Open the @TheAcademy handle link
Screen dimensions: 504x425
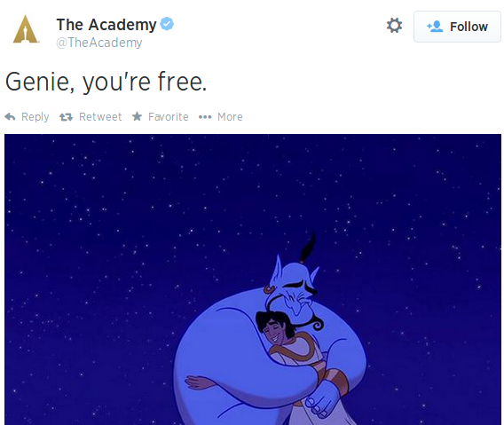click(x=99, y=43)
